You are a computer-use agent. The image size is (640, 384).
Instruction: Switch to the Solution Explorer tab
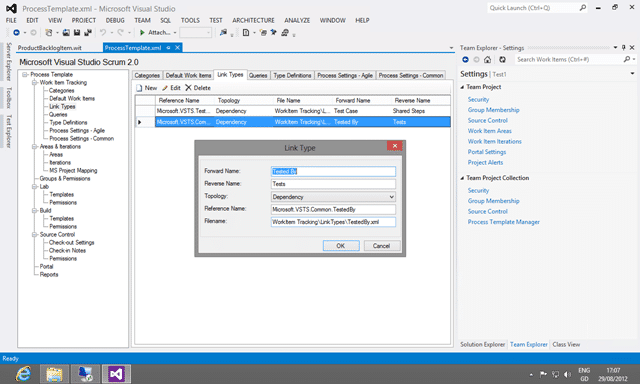[x=482, y=345]
